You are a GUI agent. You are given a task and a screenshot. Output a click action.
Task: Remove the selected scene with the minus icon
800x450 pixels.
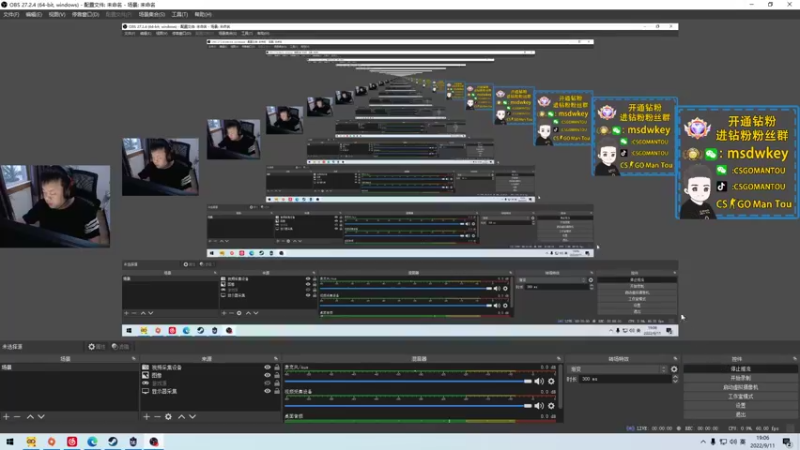(x=17, y=417)
